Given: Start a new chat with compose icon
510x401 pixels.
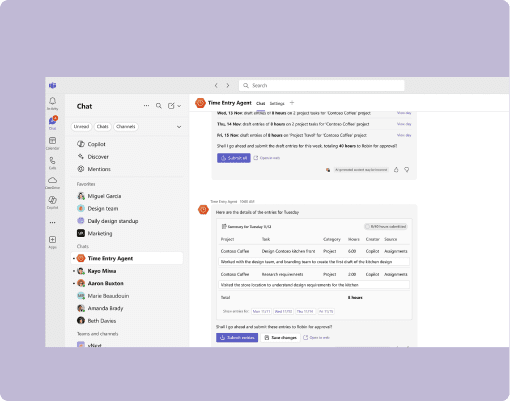Looking at the screenshot, I should (x=171, y=106).
